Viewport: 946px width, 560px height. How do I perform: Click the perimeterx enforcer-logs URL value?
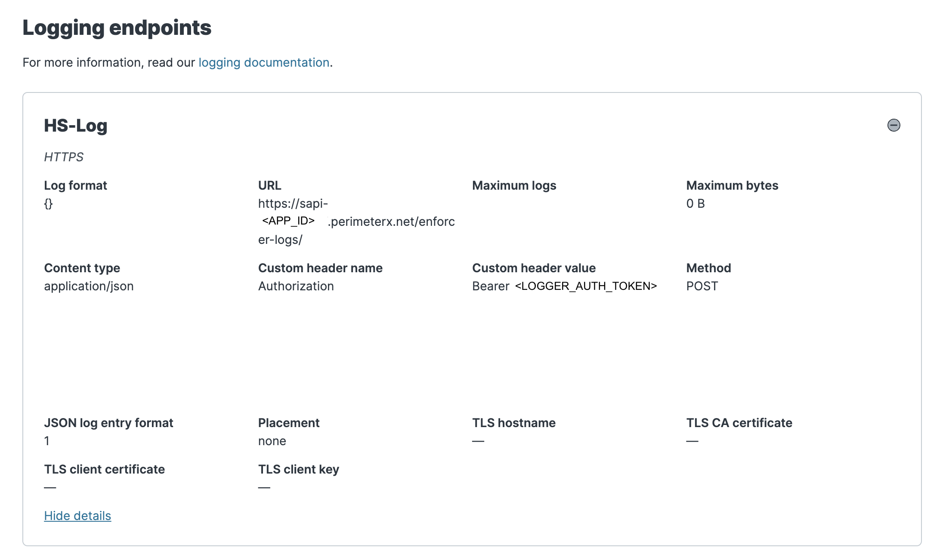(x=356, y=222)
